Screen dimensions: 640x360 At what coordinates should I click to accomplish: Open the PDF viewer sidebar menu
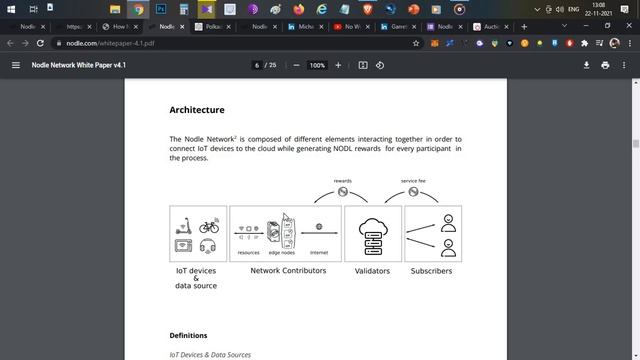[x=16, y=65]
